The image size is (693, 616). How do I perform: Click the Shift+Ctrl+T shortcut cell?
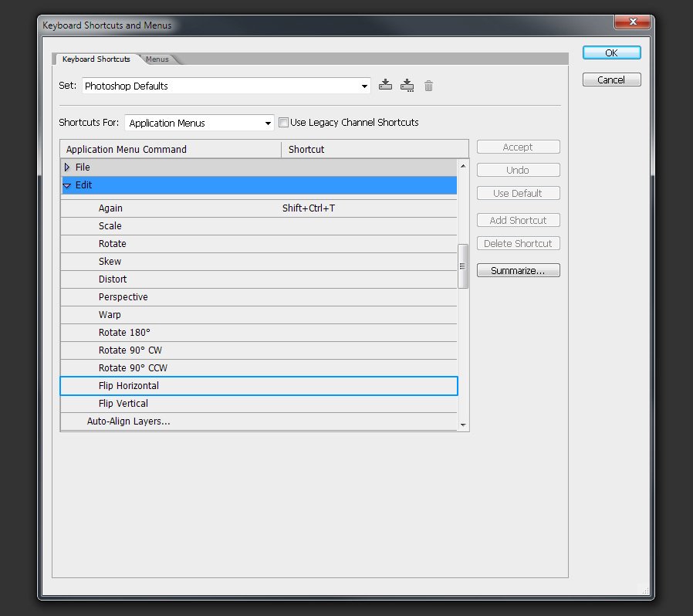[x=309, y=208]
